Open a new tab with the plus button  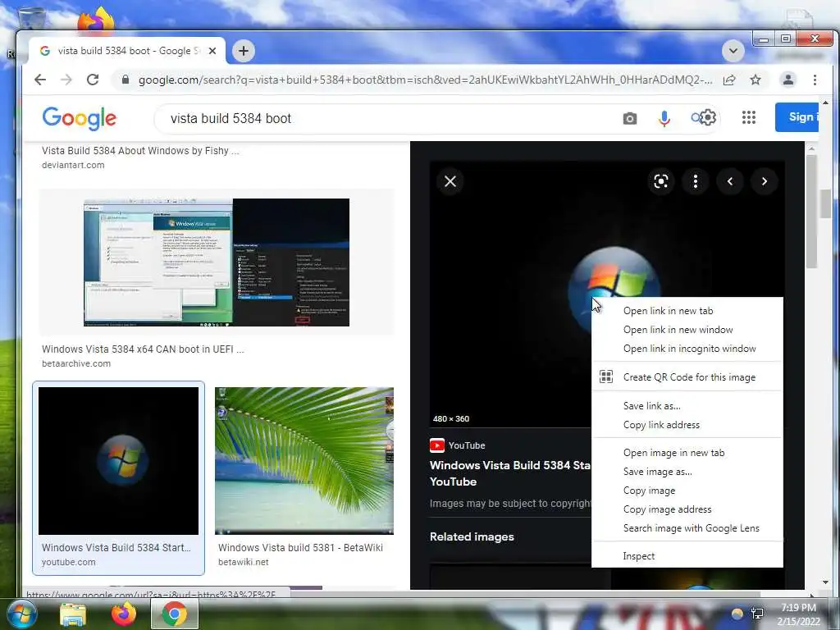pyautogui.click(x=243, y=51)
